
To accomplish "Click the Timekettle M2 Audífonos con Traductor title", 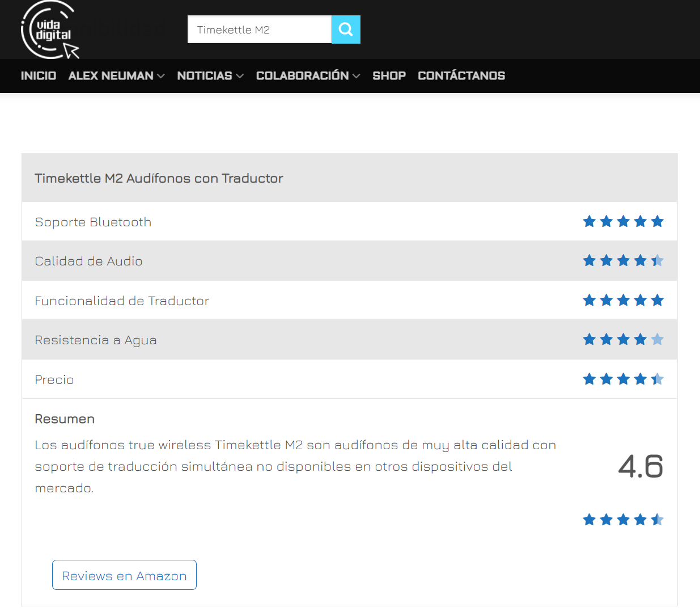I will (x=159, y=178).
